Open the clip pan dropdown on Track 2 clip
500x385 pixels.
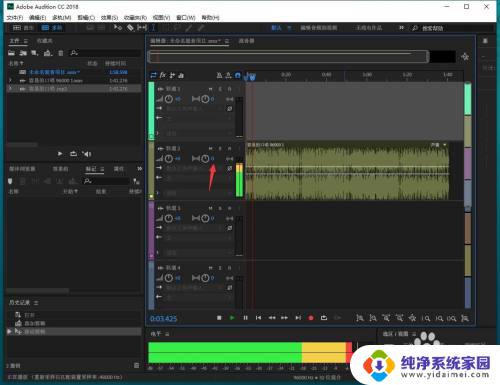(445, 145)
